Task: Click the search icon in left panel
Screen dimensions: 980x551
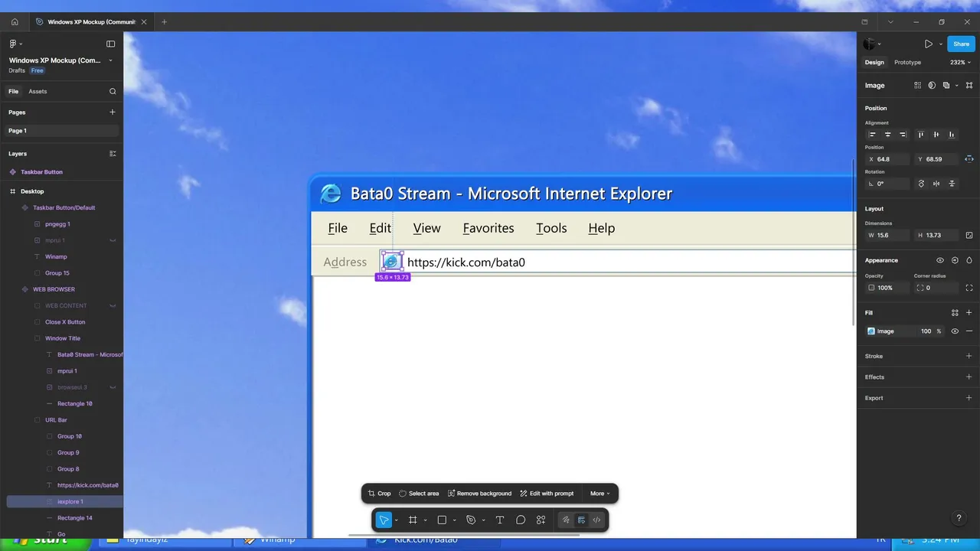Action: coord(113,91)
